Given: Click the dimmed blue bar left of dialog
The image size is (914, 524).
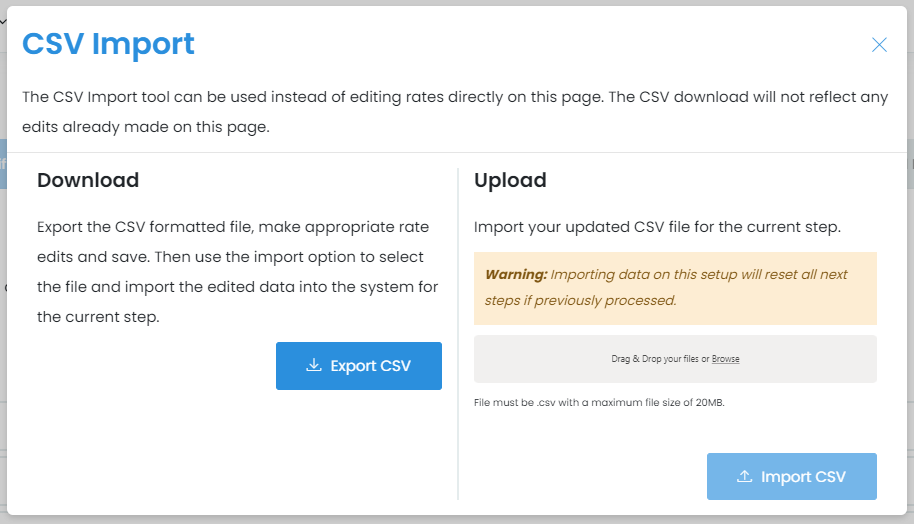Looking at the screenshot, I should pos(3,167).
